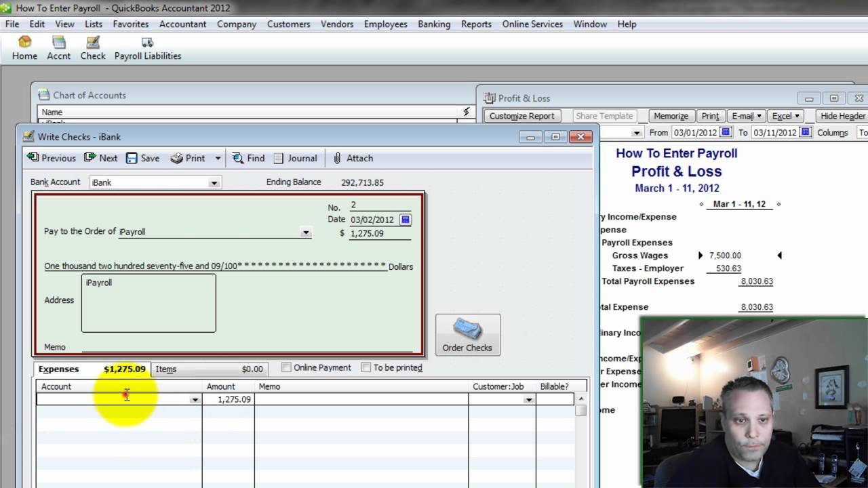Viewport: 868px width, 488px height.
Task: Open the E-mail dropdown button
Action: click(x=747, y=116)
